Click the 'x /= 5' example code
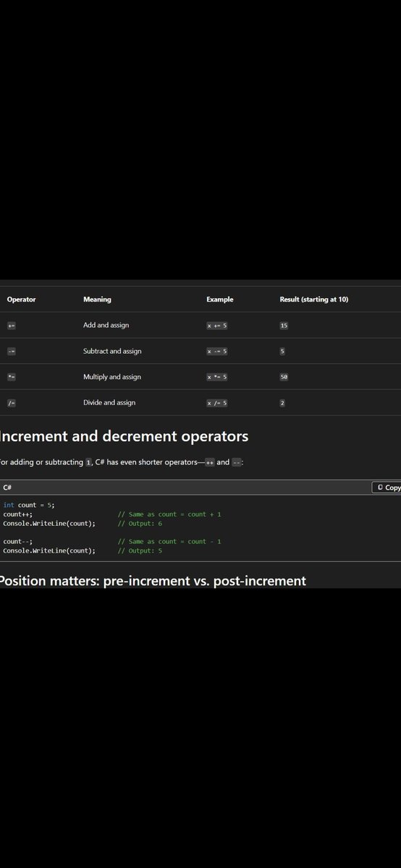The image size is (401, 868). click(x=217, y=403)
